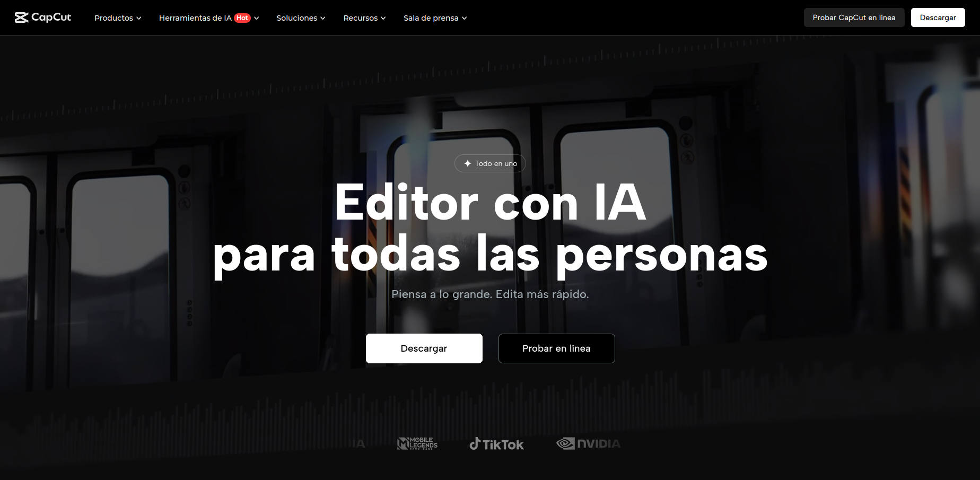Click Probar CapCut en línea in header
980x480 pixels.
click(854, 18)
